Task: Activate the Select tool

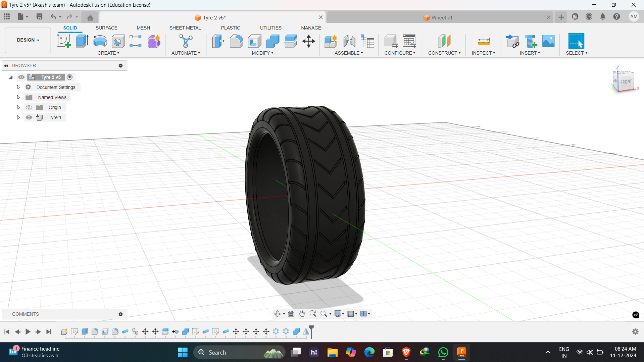Action: (x=576, y=41)
